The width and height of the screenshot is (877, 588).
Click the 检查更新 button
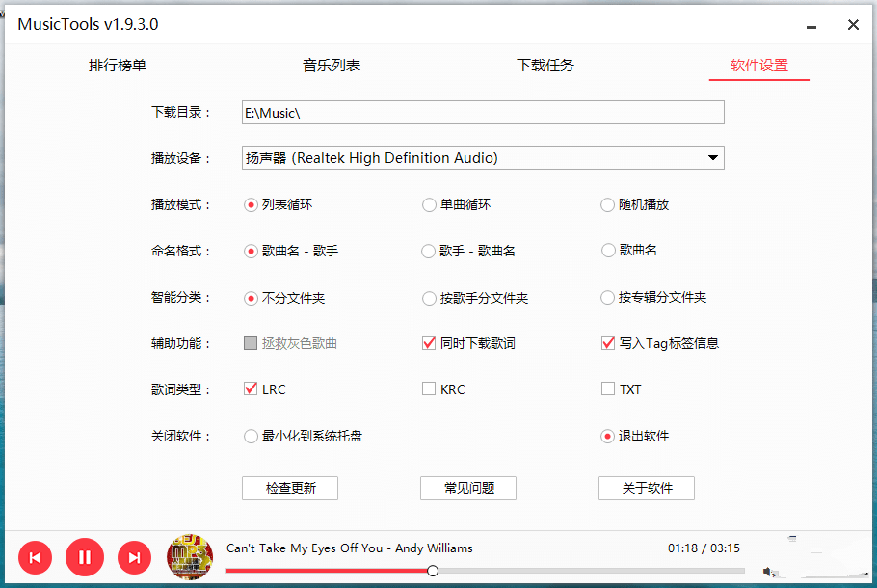click(x=290, y=488)
